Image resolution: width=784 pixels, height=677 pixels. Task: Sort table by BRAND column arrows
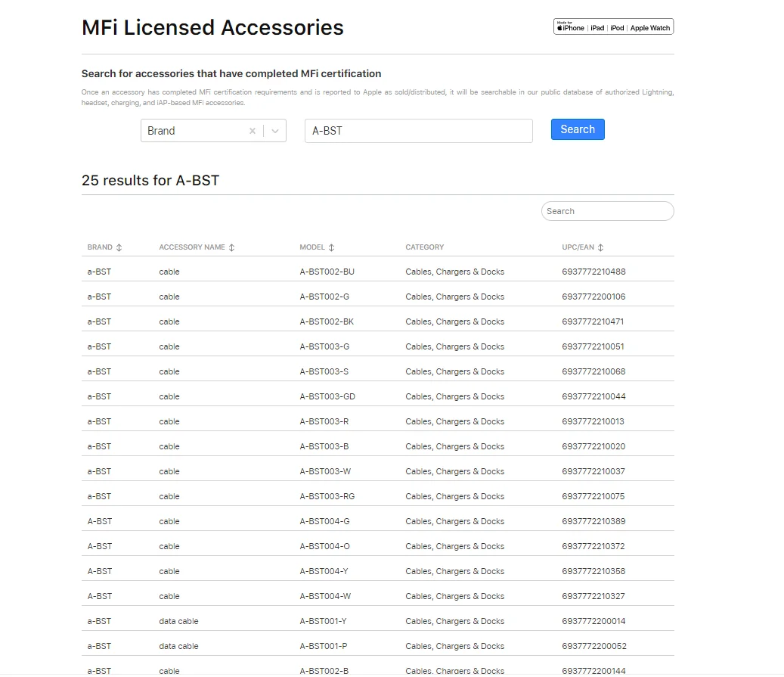tap(119, 247)
